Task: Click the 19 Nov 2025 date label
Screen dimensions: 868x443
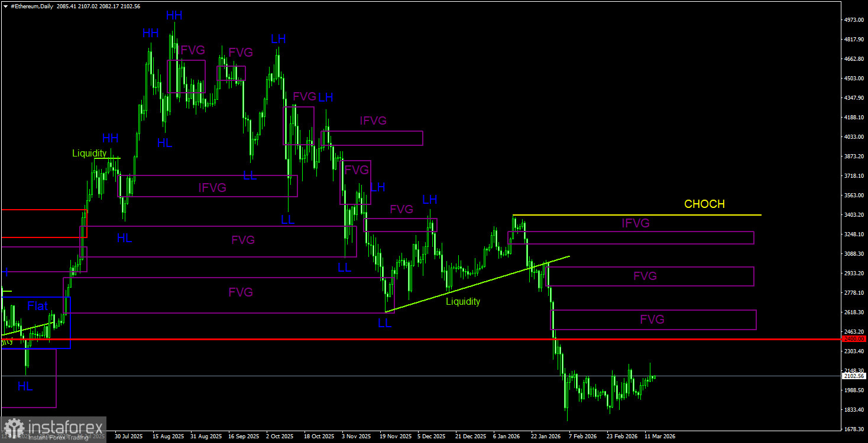Action: (x=395, y=437)
